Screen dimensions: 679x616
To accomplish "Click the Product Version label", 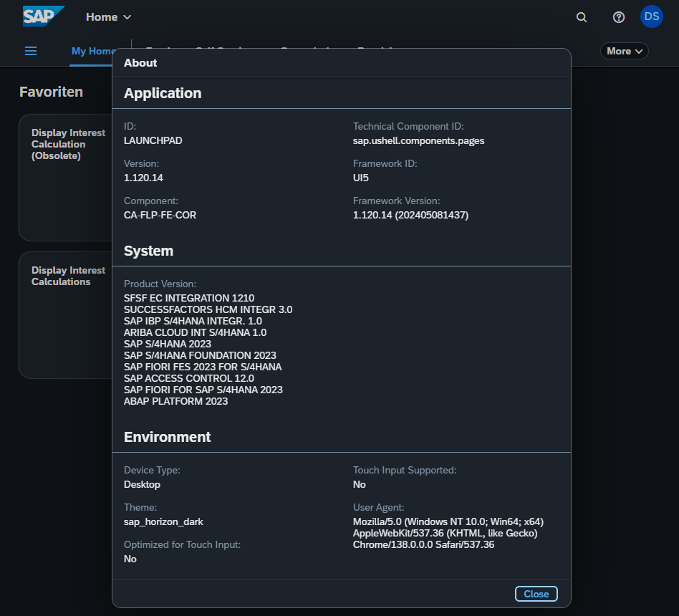I will click(x=160, y=284).
